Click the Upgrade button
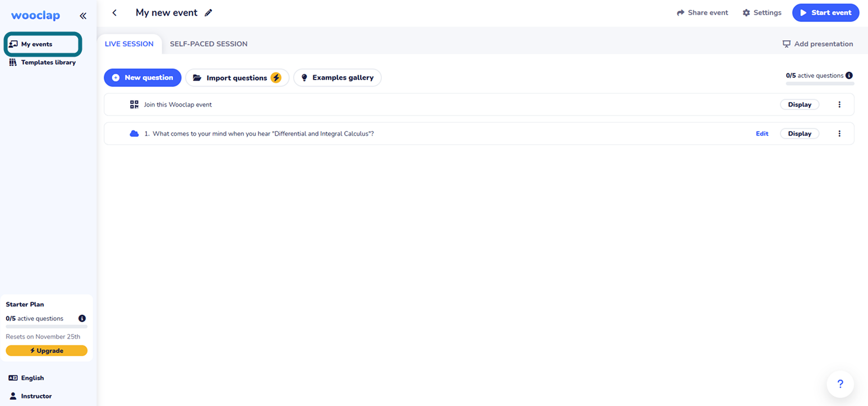The width and height of the screenshot is (868, 406). click(47, 350)
